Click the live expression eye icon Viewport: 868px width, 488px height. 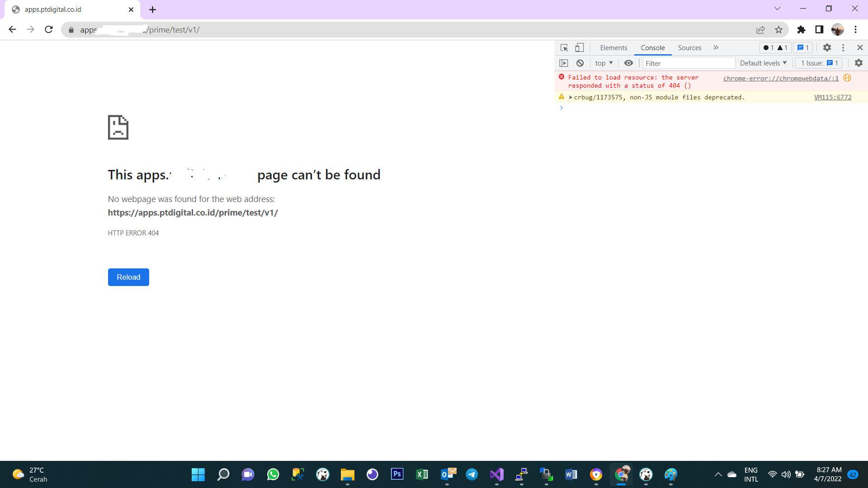coord(628,63)
